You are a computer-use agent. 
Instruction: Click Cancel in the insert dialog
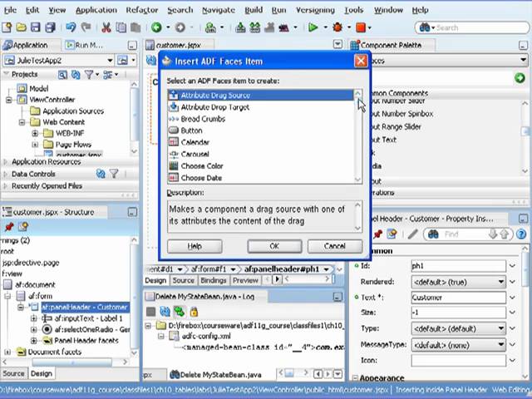click(334, 246)
